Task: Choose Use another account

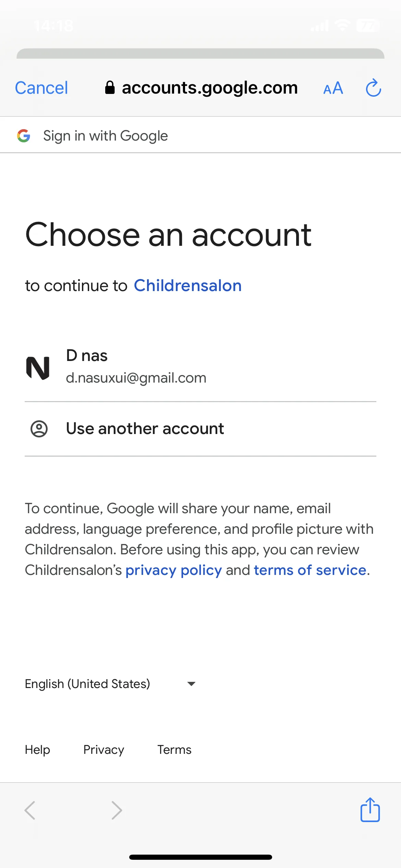Action: tap(200, 429)
